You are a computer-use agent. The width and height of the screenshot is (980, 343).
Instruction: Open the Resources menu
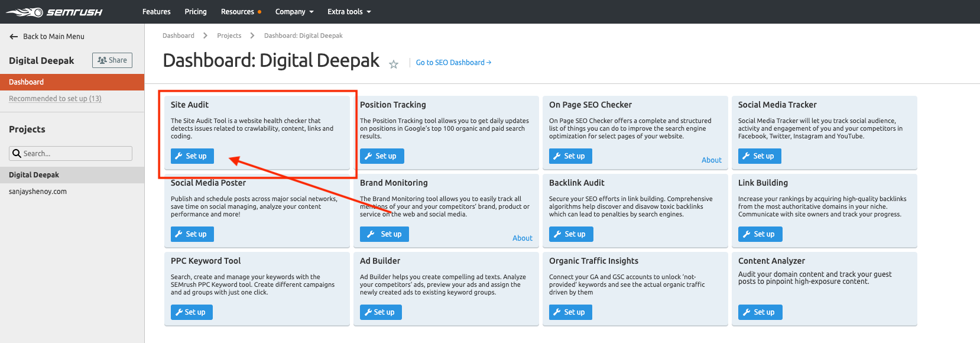pos(238,12)
